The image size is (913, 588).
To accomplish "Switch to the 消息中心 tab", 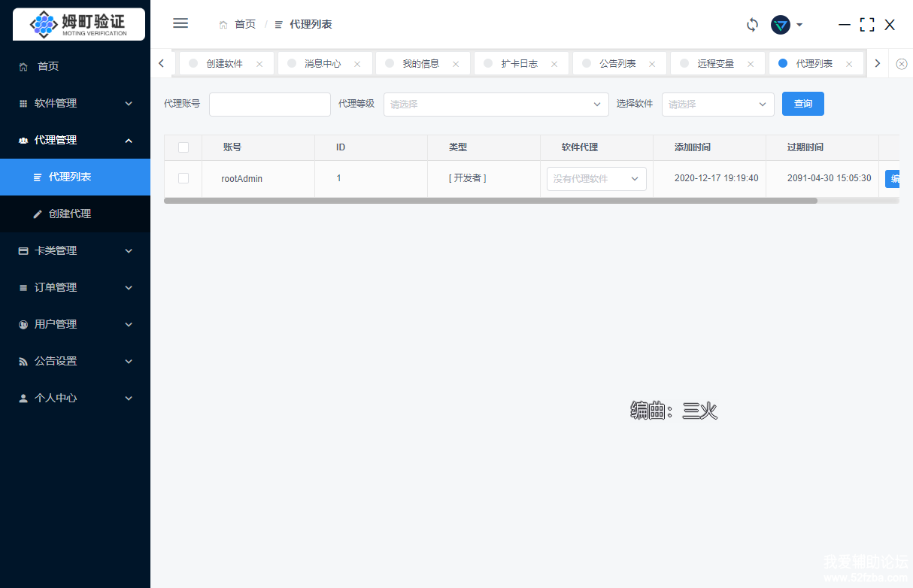I will click(322, 64).
